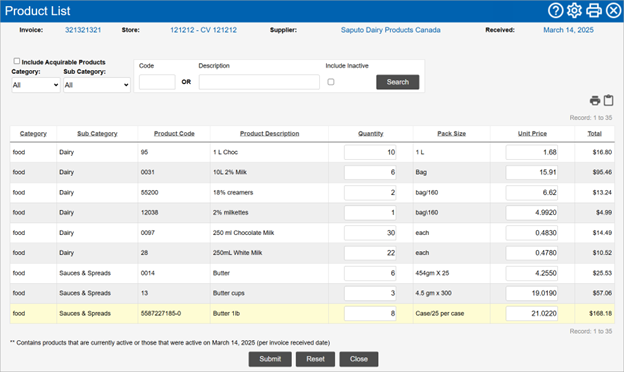Focus the Code search field

(x=157, y=82)
